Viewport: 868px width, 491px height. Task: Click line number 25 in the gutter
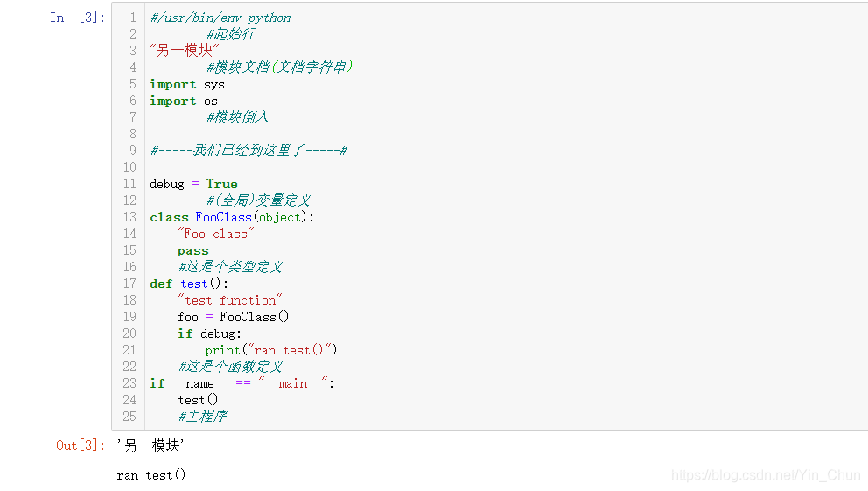(x=129, y=417)
